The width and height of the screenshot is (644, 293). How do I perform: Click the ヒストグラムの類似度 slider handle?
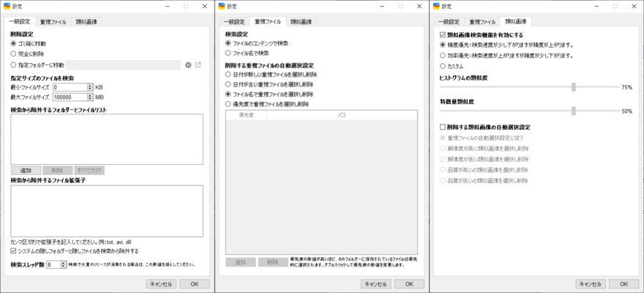(573, 87)
